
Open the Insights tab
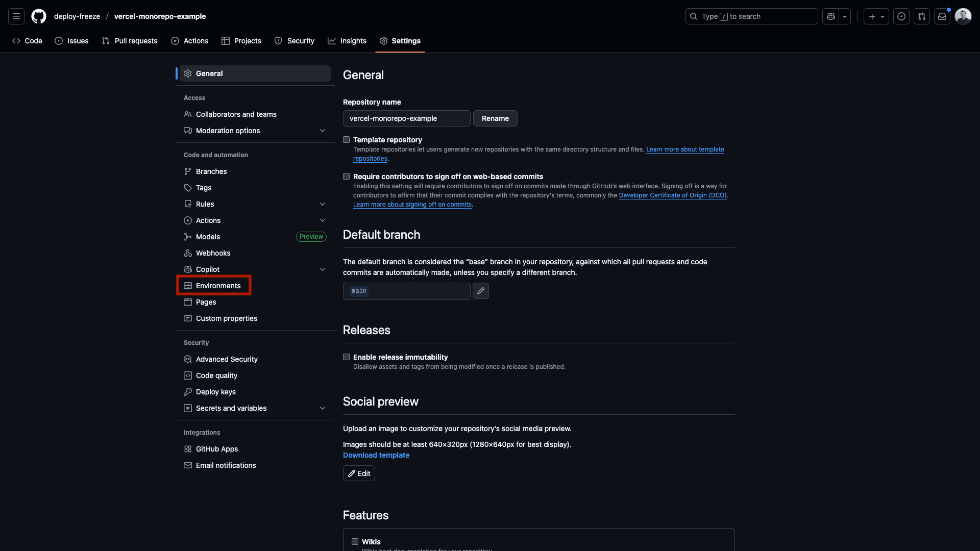[347, 41]
